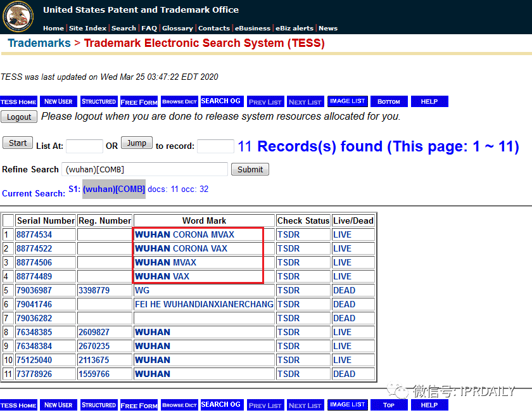
Task: Open WUHAN CORONA MVAX word mark
Action: (184, 234)
